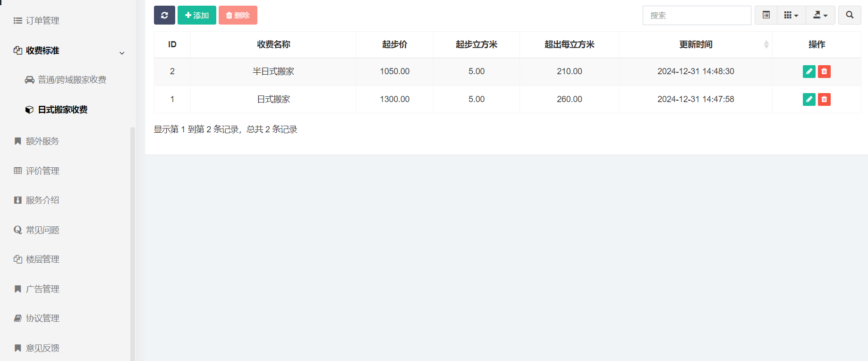Click the book icon beside 协议管理

(18, 318)
